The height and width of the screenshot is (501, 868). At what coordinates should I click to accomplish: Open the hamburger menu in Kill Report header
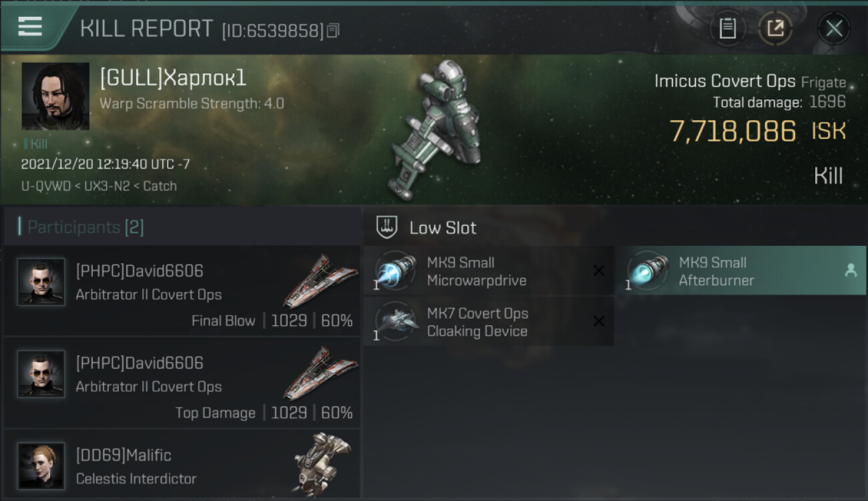coord(30,27)
